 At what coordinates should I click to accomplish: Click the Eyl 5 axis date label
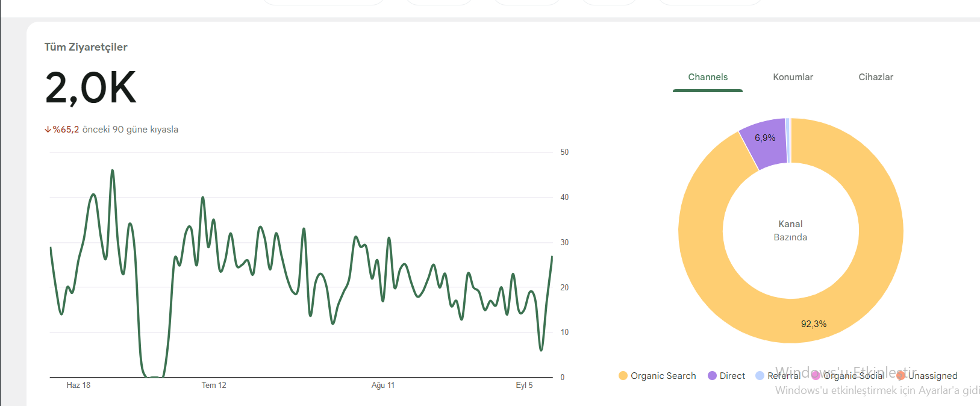coord(524,386)
